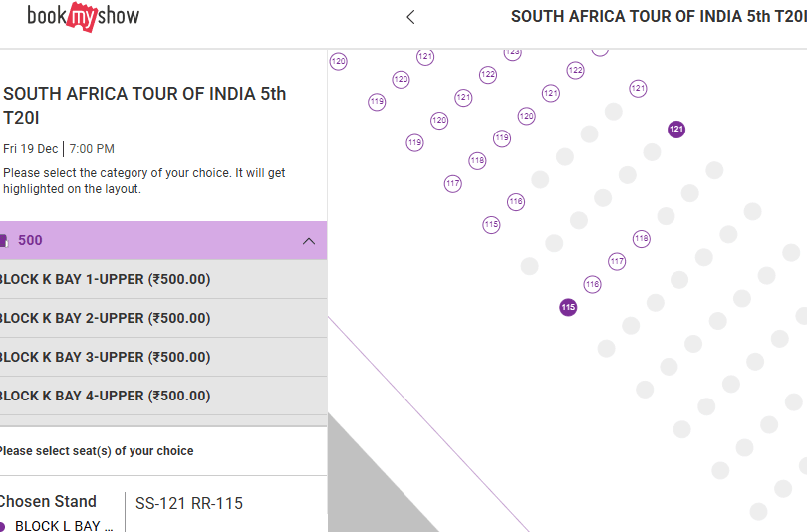Viewport: 807px width, 532px height.
Task: Click the BLOCK L BAY chosen stand label
Action: (x=64, y=526)
